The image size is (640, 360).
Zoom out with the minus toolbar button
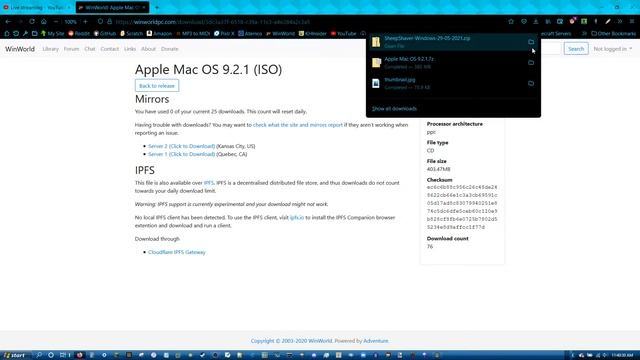(56, 22)
